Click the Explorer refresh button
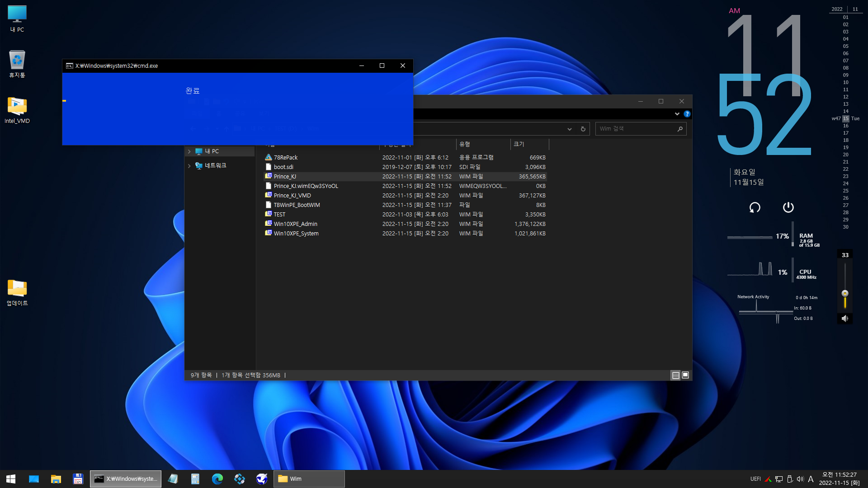The image size is (868, 488). point(583,129)
